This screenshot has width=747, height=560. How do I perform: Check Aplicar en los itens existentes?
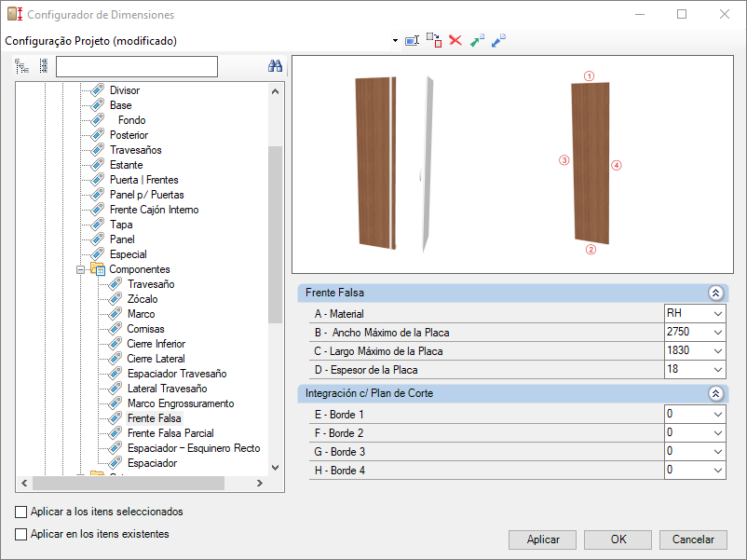click(21, 534)
